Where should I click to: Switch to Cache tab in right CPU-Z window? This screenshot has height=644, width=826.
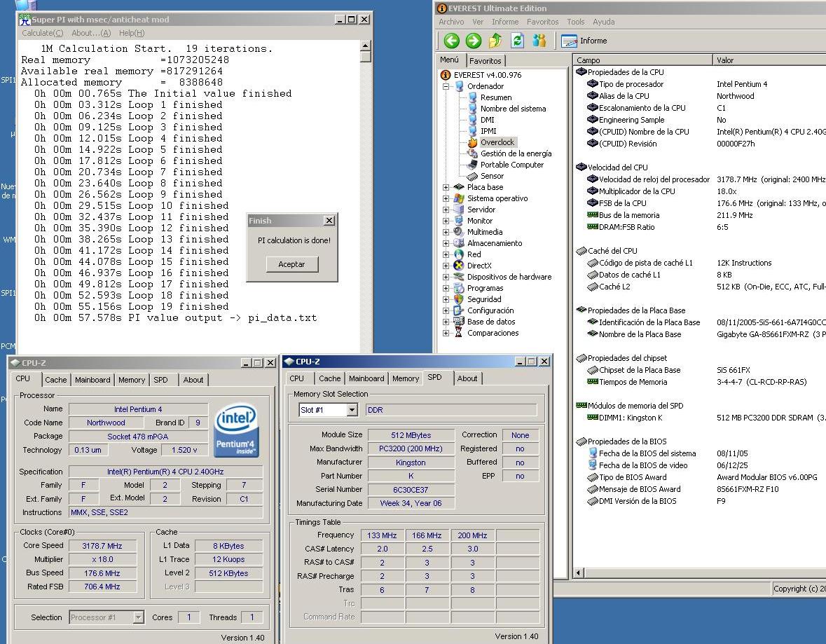[x=329, y=378]
